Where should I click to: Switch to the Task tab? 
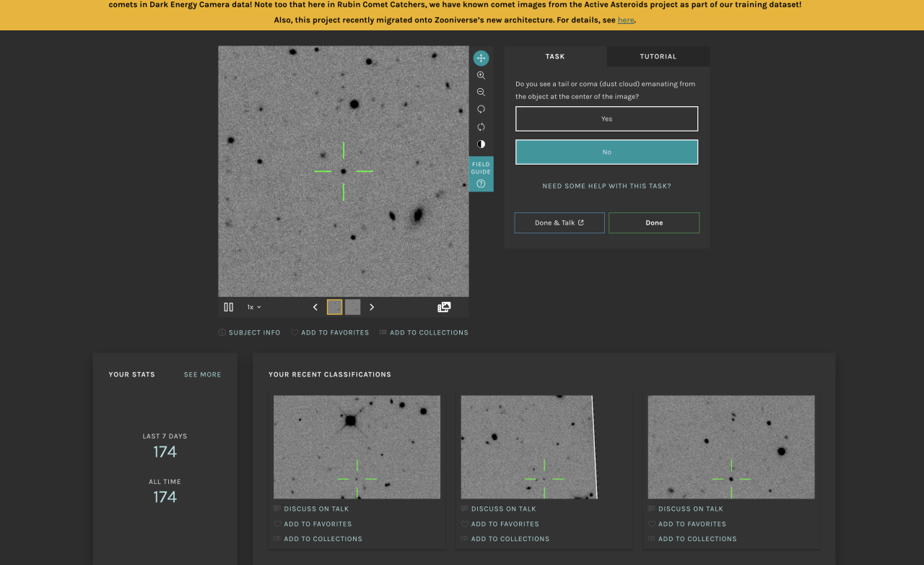click(x=555, y=56)
